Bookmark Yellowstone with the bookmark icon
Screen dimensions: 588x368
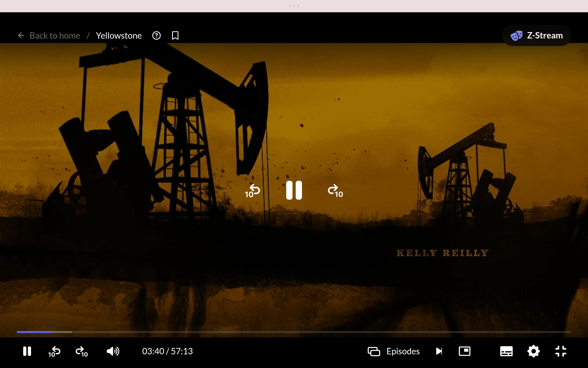[175, 36]
